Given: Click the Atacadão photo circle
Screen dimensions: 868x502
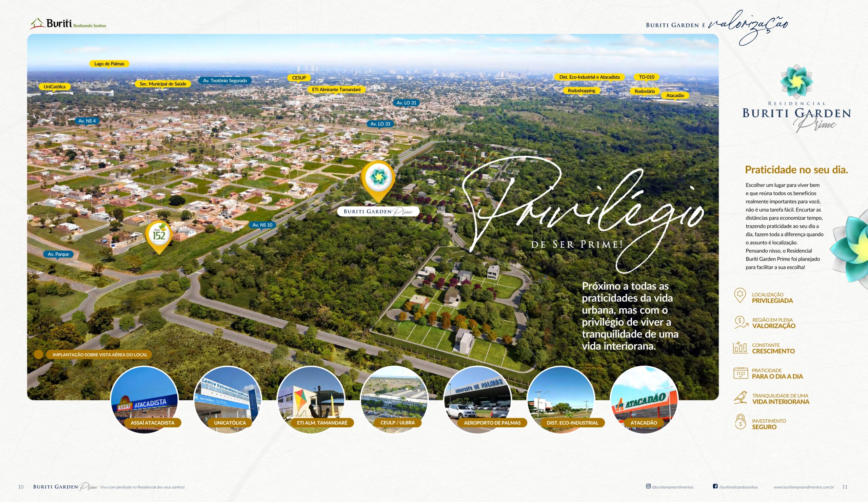Looking at the screenshot, I should click(x=644, y=399).
